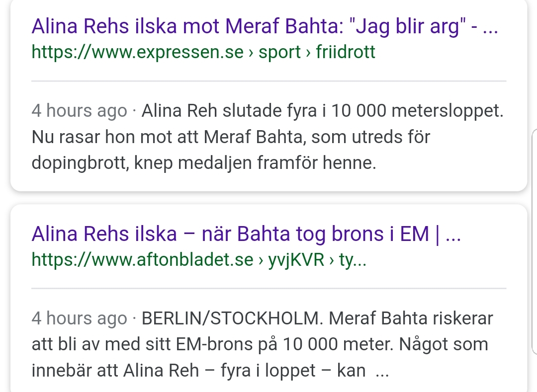This screenshot has width=537, height=392.
Task: Select the "friidrott" breadcrumb segment
Action: tap(346, 52)
